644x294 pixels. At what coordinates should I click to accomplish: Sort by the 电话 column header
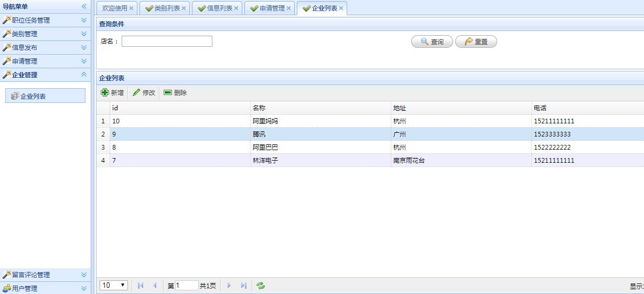587,108
